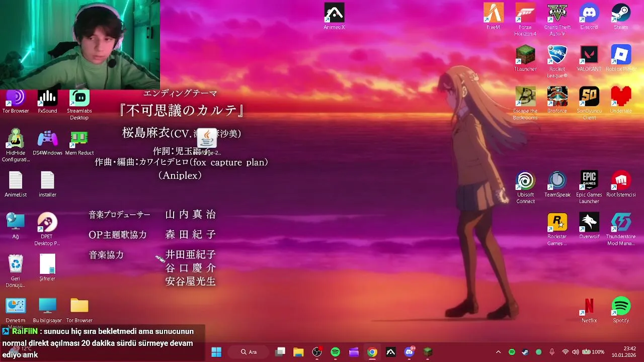This screenshot has width=644, height=362.
Task: Open the volume speaker tray icon
Action: point(576,352)
